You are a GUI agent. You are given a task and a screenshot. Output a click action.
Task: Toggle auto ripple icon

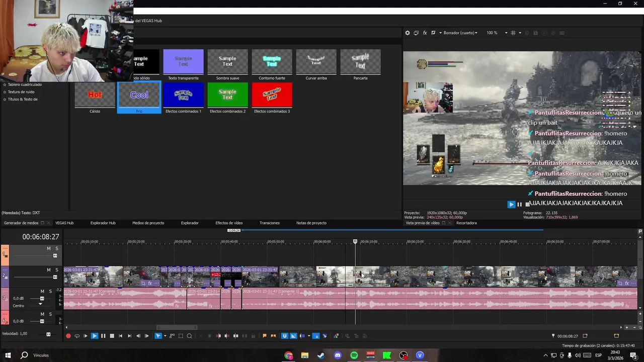(302, 336)
